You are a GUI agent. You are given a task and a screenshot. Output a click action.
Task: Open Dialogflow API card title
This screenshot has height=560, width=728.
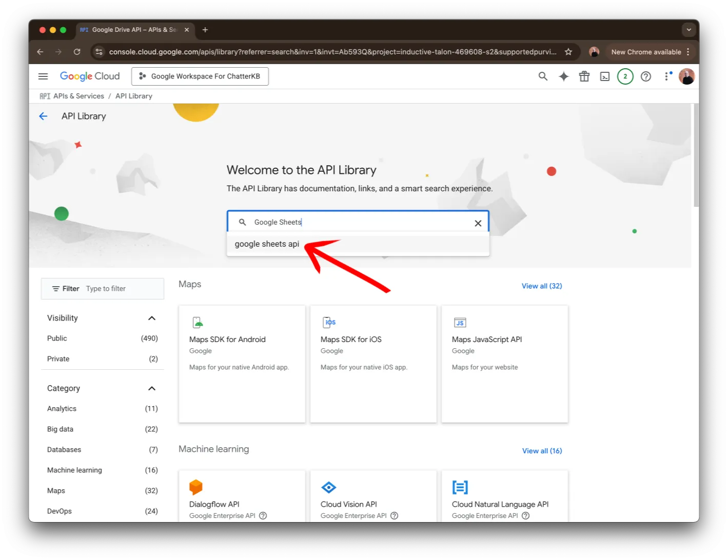214,505
